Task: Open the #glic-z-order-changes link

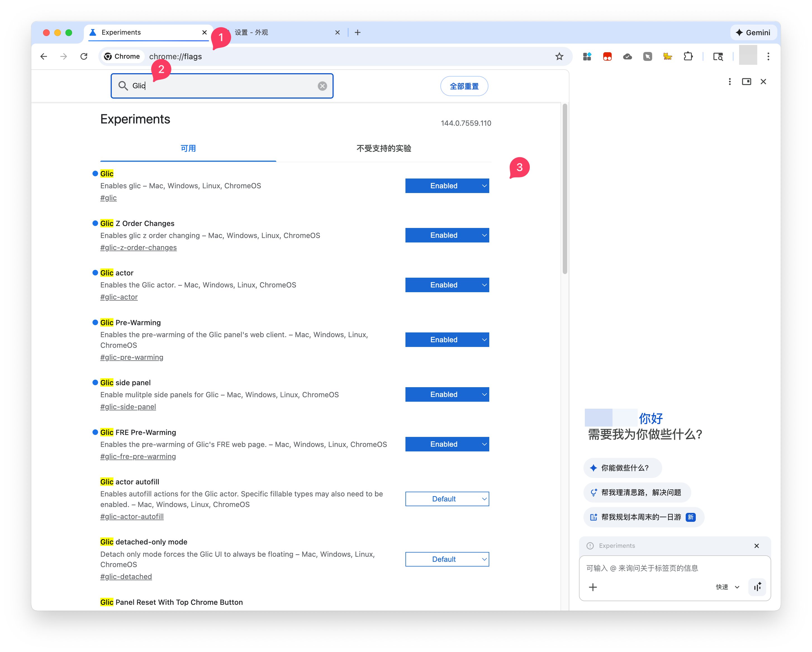Action: (x=138, y=248)
